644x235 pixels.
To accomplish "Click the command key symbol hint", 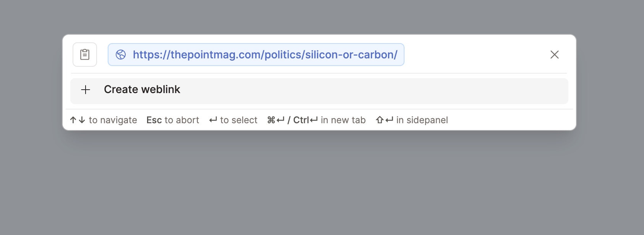I will point(271,120).
